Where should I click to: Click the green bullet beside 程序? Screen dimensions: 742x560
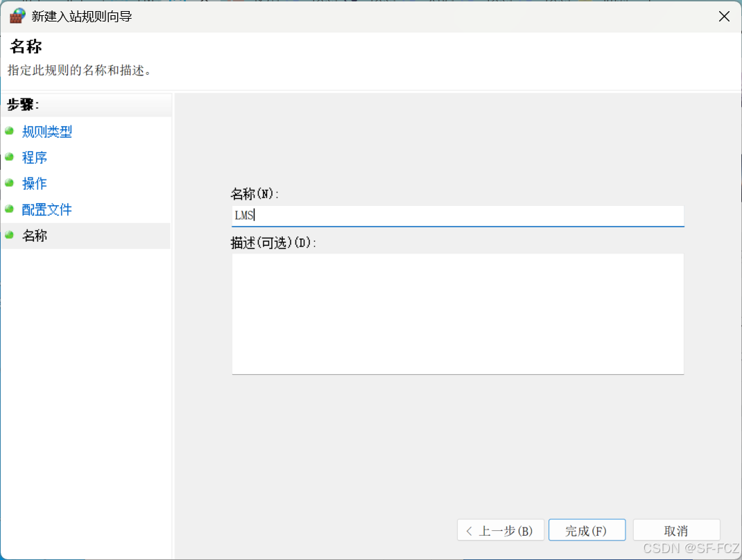(10, 157)
